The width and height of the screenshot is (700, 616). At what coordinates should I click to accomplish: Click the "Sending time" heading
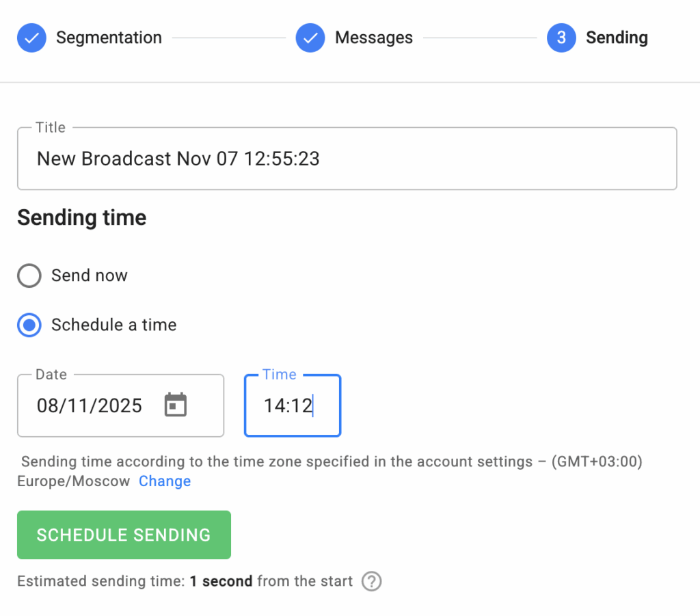(82, 218)
